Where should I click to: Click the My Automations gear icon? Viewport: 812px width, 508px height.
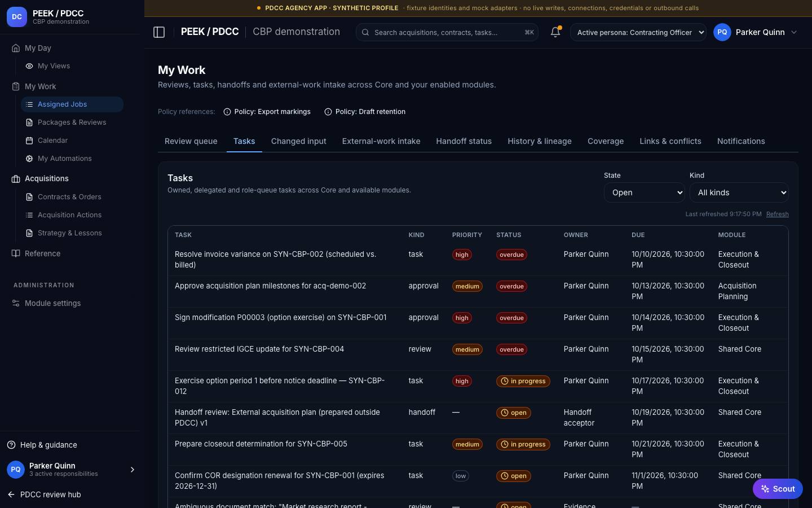[29, 159]
